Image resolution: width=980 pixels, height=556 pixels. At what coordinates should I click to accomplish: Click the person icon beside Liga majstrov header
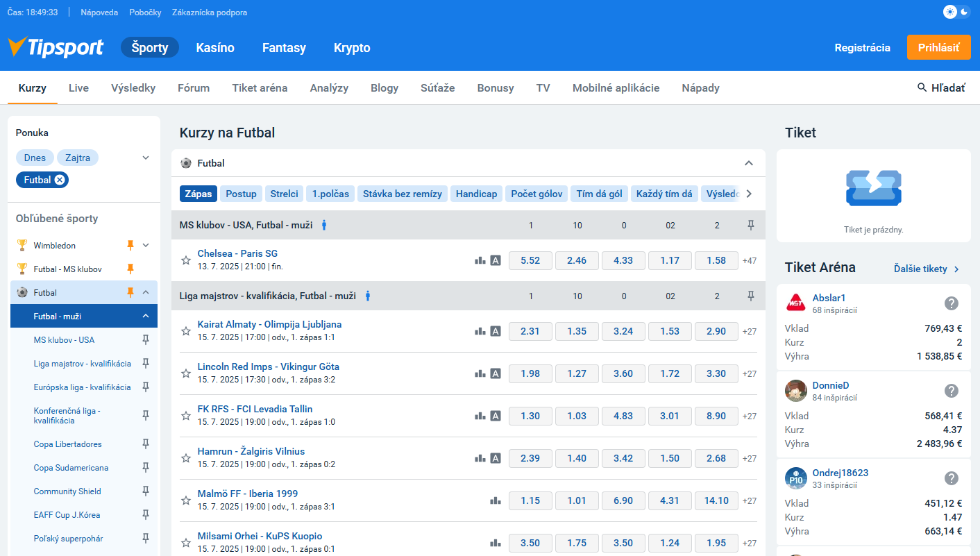(x=367, y=296)
